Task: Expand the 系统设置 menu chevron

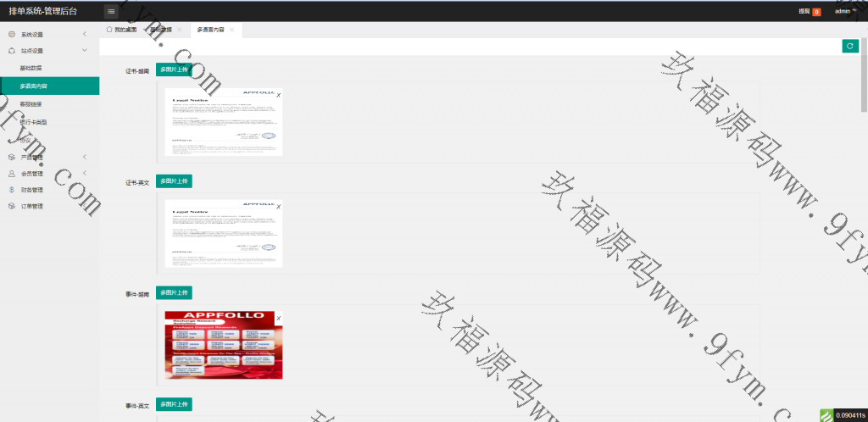Action: tap(85, 35)
